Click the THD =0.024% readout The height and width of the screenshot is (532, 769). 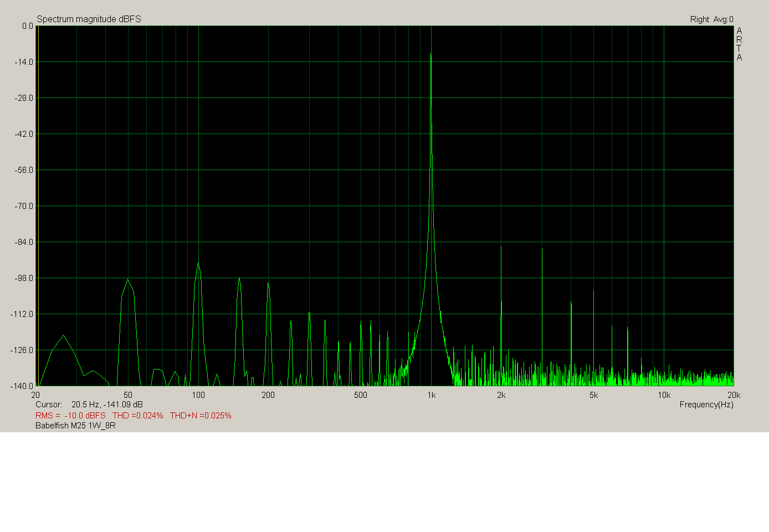click(137, 415)
